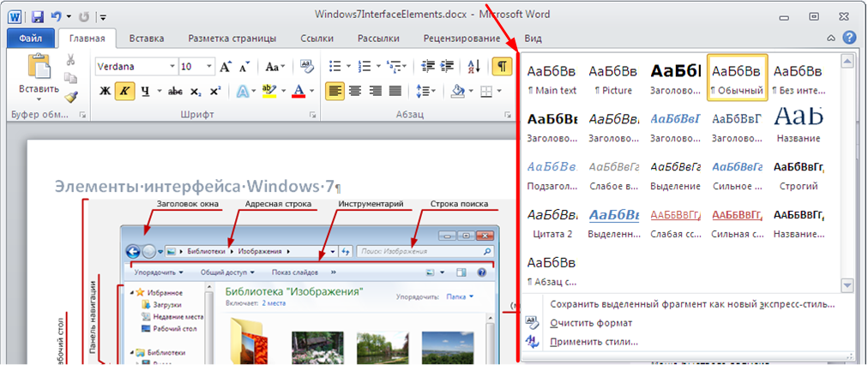Align paragraph text to the right
This screenshot has width=868, height=365.
376,91
